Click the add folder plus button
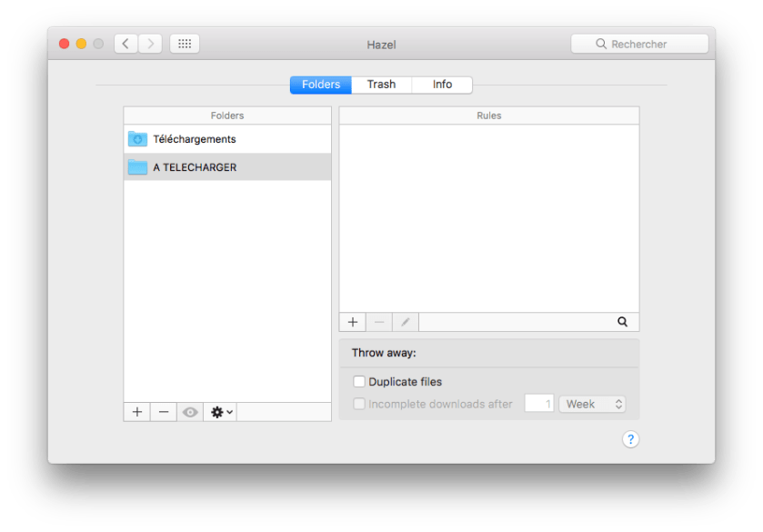 [136, 412]
